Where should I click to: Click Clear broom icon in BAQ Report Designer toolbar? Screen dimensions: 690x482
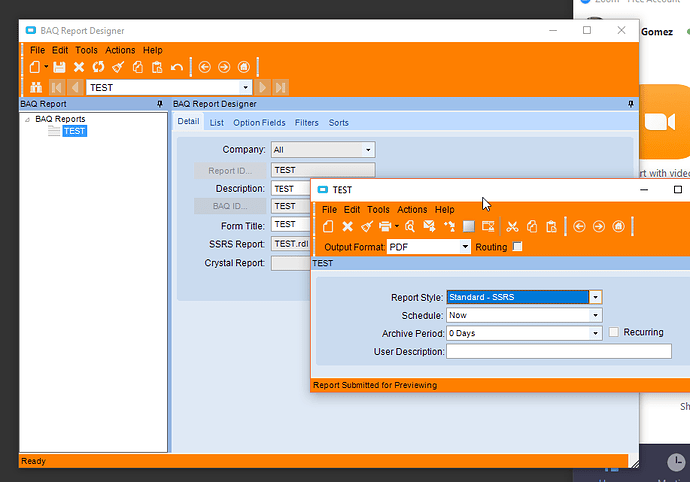(118, 67)
